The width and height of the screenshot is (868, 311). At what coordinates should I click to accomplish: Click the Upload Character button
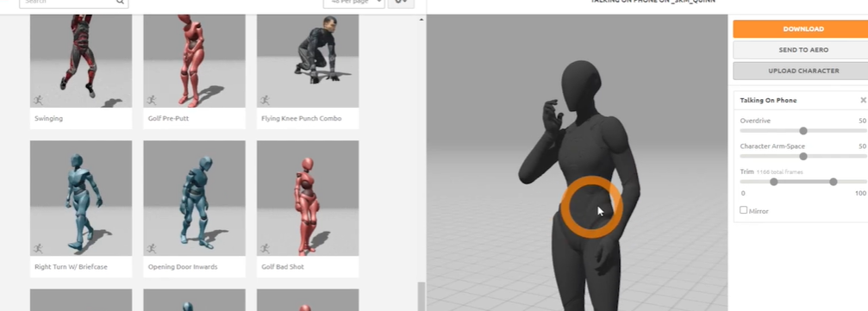pyautogui.click(x=802, y=71)
